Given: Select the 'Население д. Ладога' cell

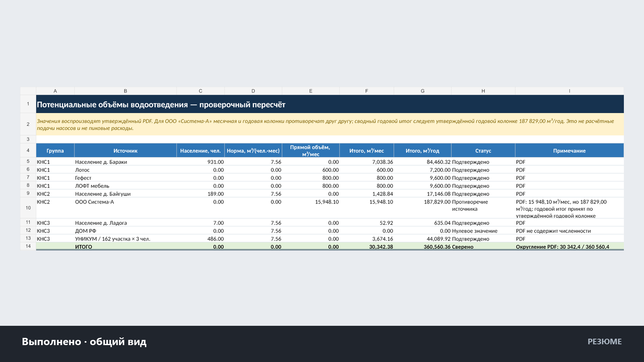Looking at the screenshot, I should tap(126, 222).
